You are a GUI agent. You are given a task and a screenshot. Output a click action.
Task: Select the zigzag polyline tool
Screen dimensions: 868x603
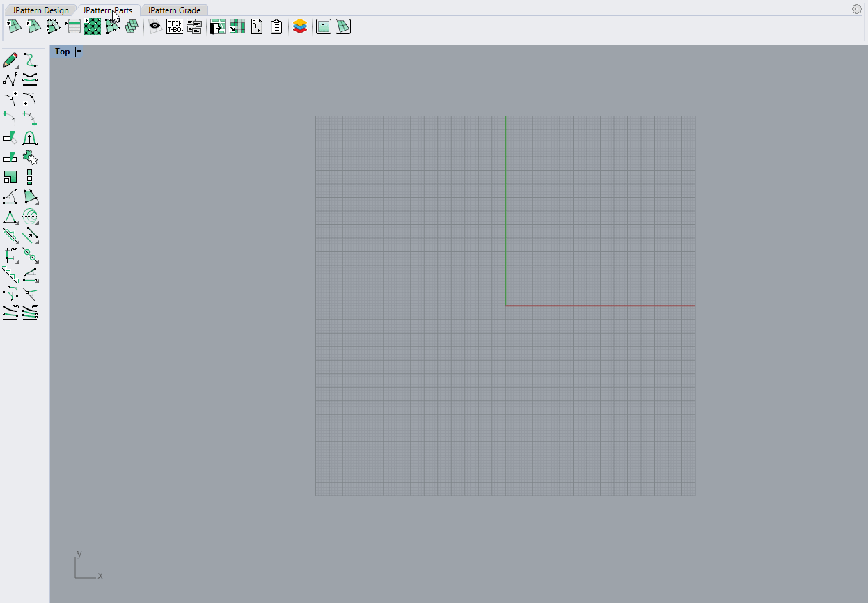click(10, 79)
